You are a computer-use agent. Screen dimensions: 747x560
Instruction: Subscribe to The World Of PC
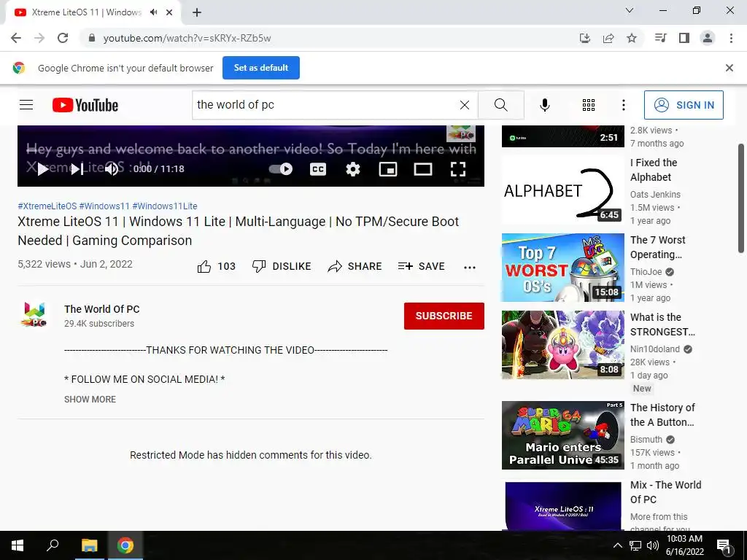tap(444, 316)
